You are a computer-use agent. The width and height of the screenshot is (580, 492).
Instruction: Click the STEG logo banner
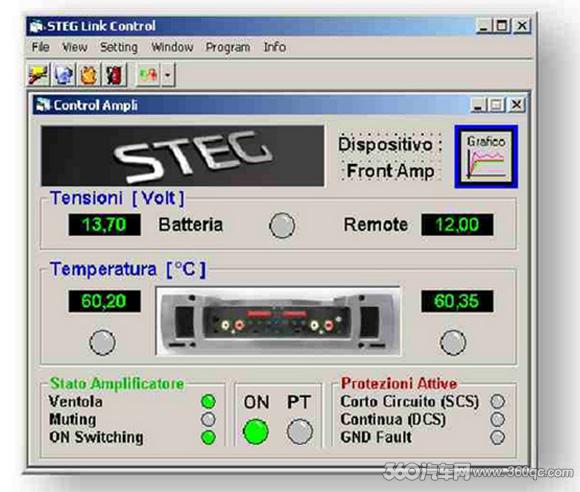coord(183,156)
